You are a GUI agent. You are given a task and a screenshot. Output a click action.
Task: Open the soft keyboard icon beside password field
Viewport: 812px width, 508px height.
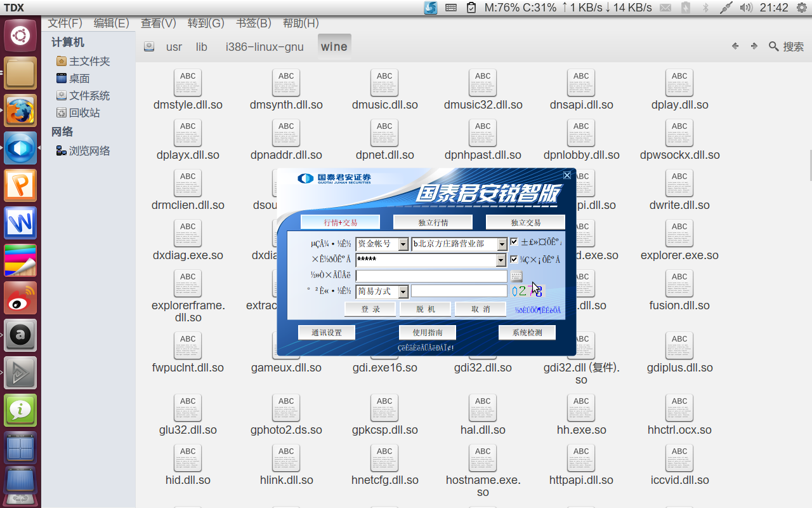pyautogui.click(x=516, y=276)
